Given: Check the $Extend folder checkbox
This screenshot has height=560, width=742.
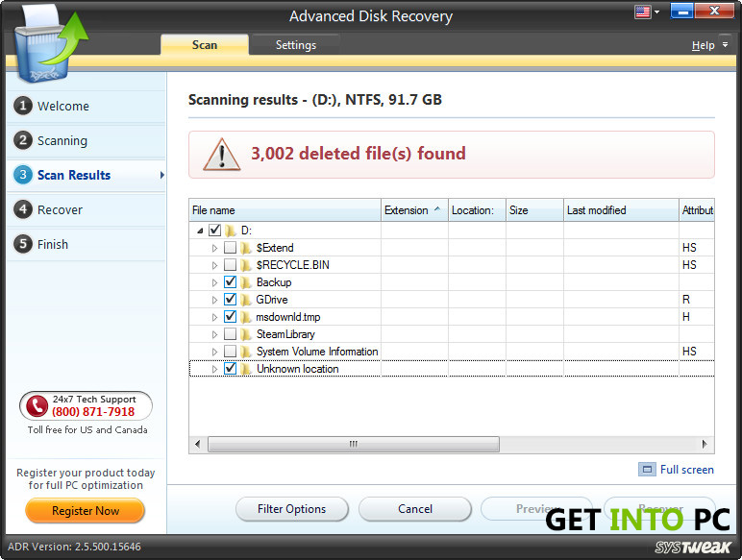Looking at the screenshot, I should click(x=230, y=248).
